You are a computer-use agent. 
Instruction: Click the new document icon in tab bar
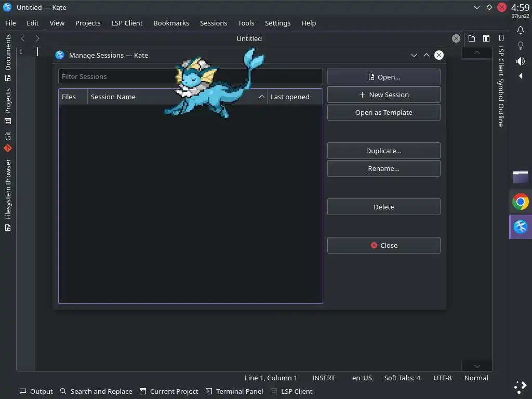(472, 38)
